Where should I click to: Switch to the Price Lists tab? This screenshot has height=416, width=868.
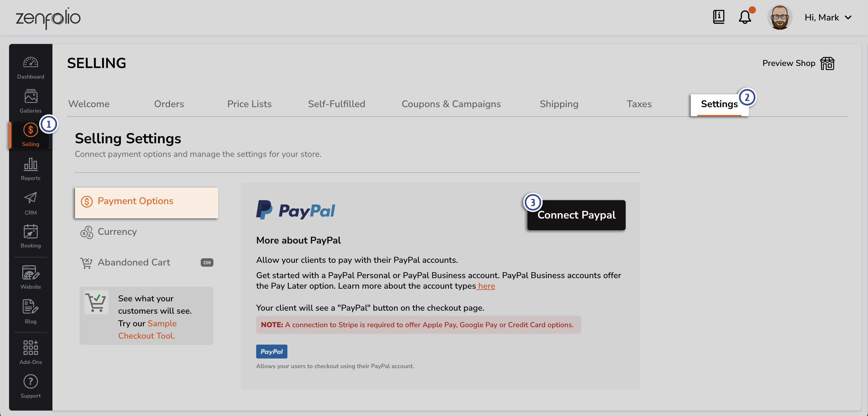point(249,104)
